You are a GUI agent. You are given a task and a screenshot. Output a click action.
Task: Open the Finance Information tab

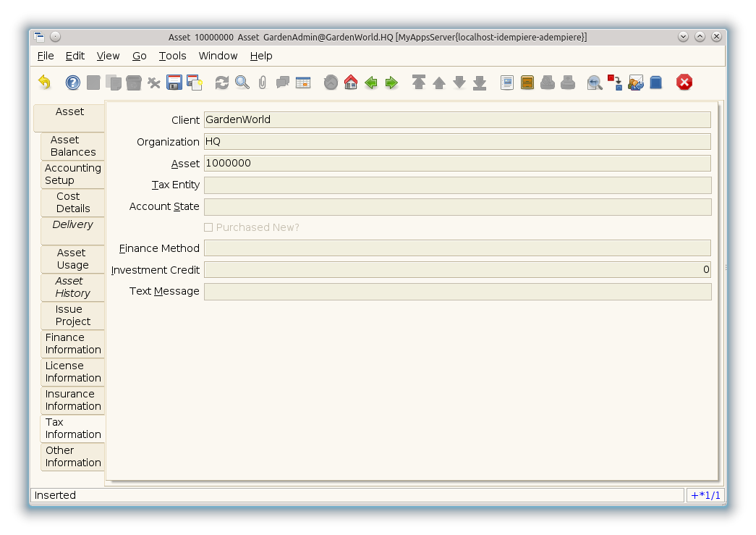pos(73,344)
